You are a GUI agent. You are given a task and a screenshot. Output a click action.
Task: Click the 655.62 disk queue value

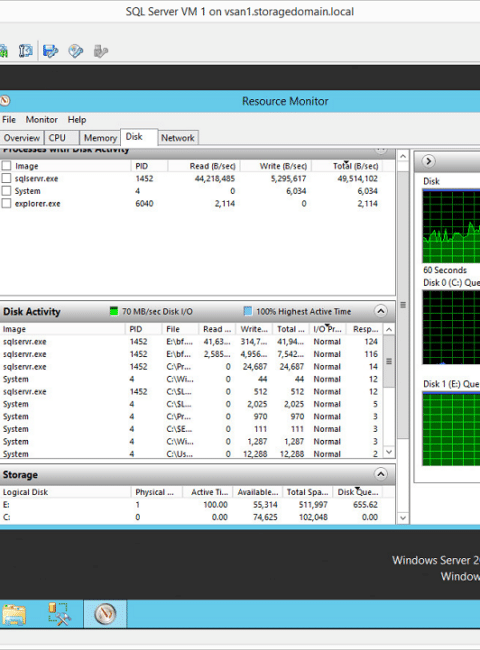point(365,504)
